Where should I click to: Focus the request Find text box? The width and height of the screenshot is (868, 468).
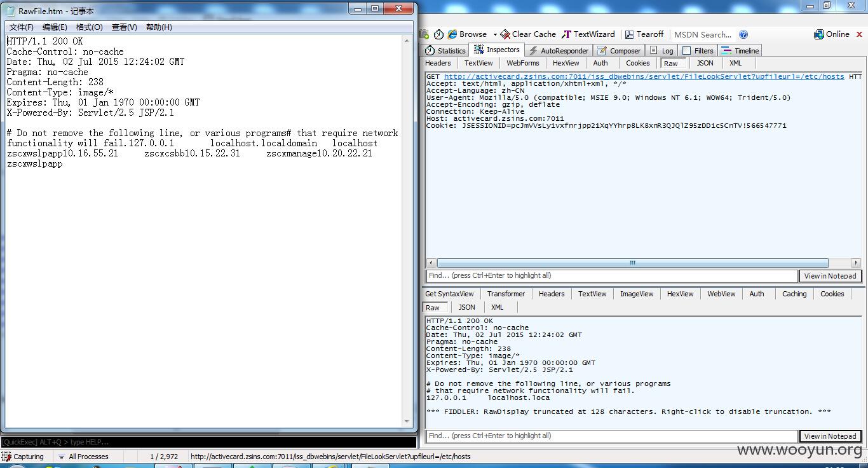pyautogui.click(x=611, y=276)
